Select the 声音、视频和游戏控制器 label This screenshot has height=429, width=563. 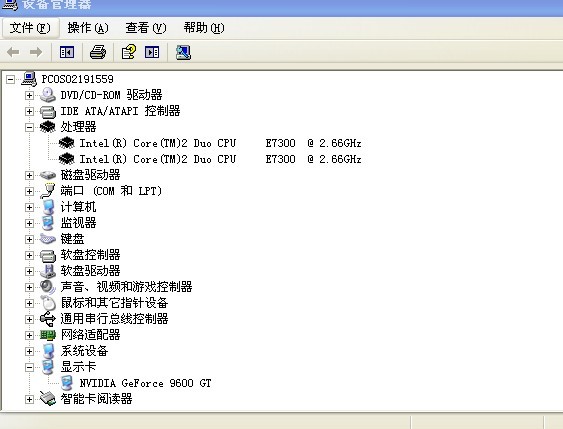click(x=126, y=287)
